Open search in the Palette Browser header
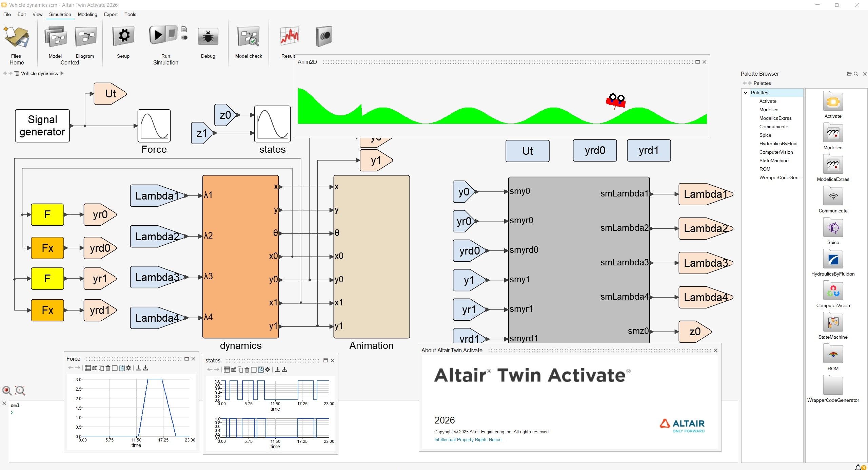 [x=856, y=74]
